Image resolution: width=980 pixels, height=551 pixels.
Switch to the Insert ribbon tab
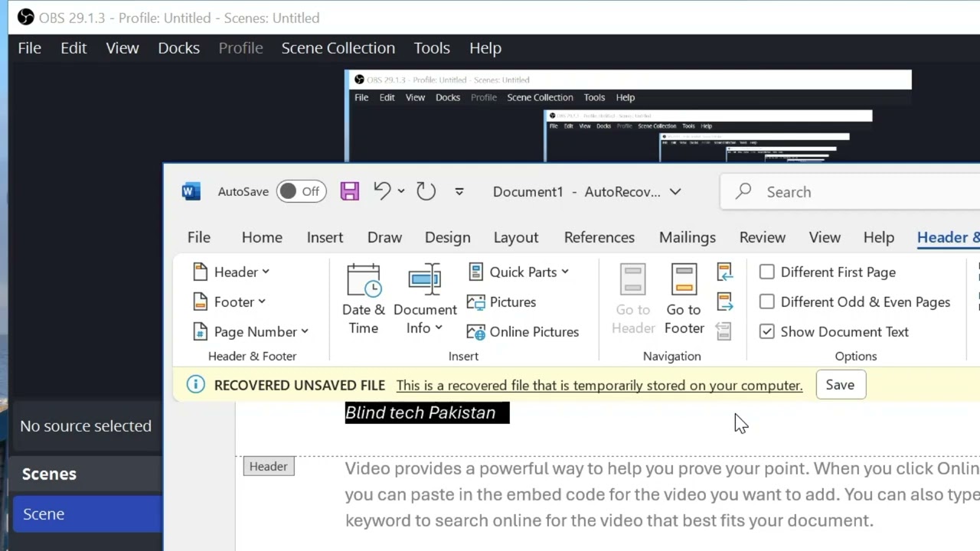click(325, 237)
